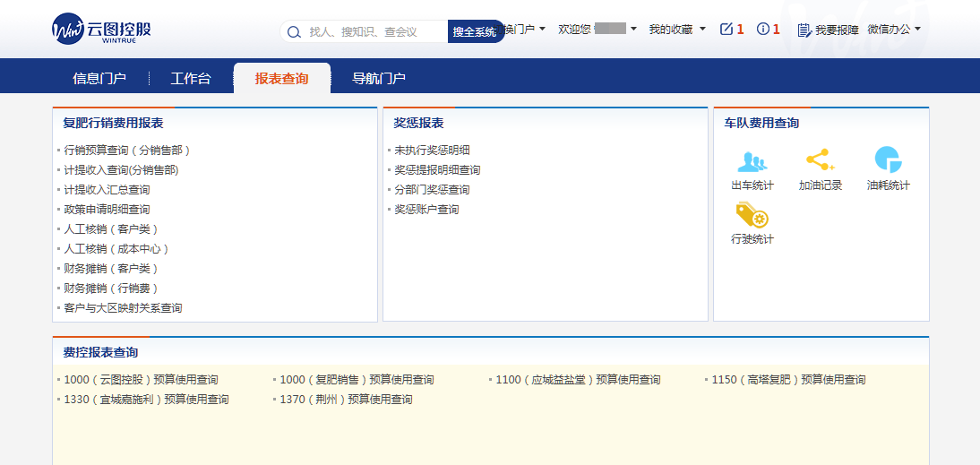
Task: Open 未执行奖惩明细 report link
Action: [432, 151]
